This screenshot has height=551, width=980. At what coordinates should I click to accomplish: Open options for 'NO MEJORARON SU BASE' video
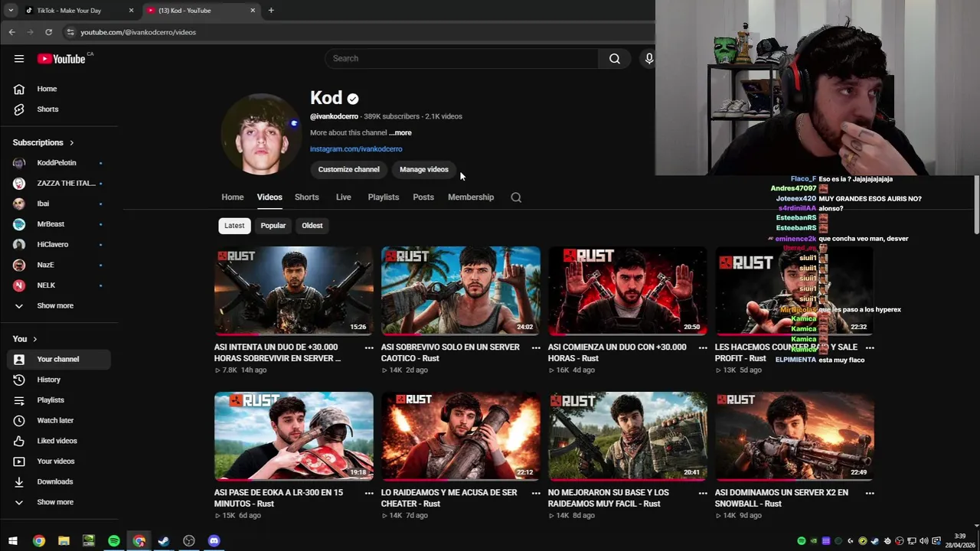(703, 493)
